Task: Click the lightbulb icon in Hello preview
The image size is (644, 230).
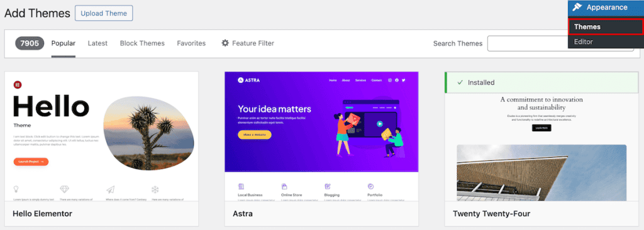Action: (x=16, y=189)
